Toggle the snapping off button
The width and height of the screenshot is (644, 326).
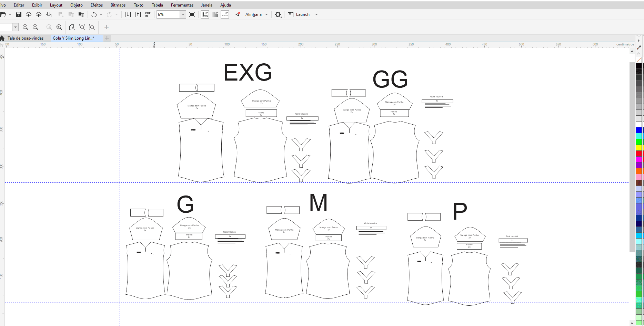pos(238,14)
